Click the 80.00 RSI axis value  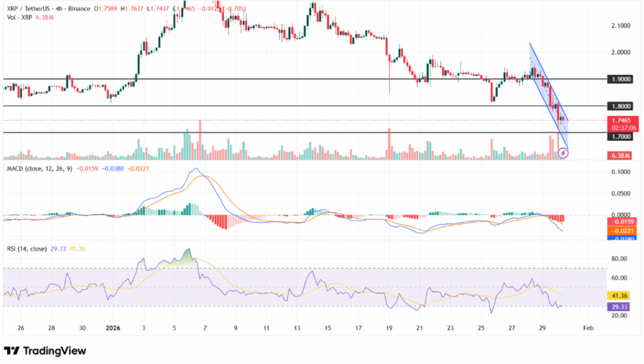[x=619, y=258]
